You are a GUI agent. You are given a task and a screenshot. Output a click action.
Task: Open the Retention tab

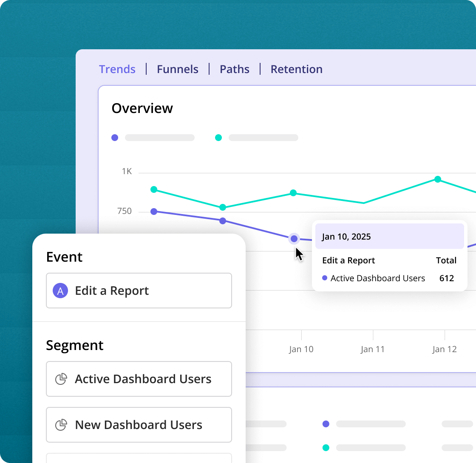[297, 69]
